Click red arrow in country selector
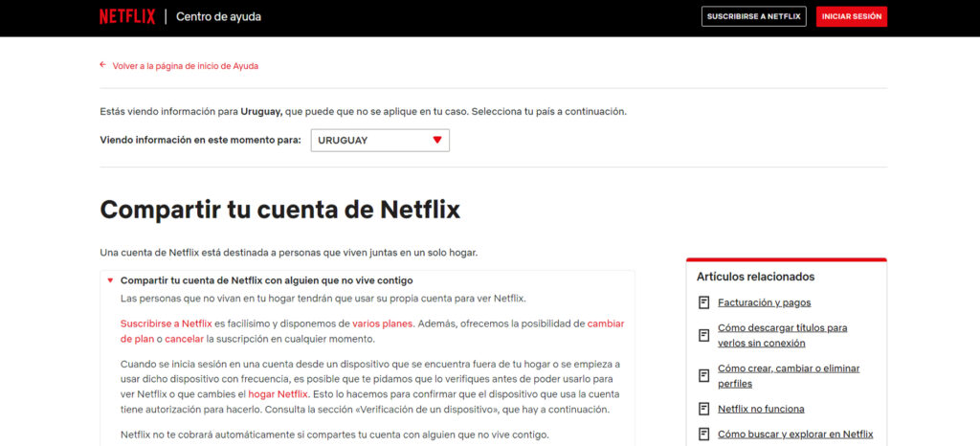 pos(436,140)
